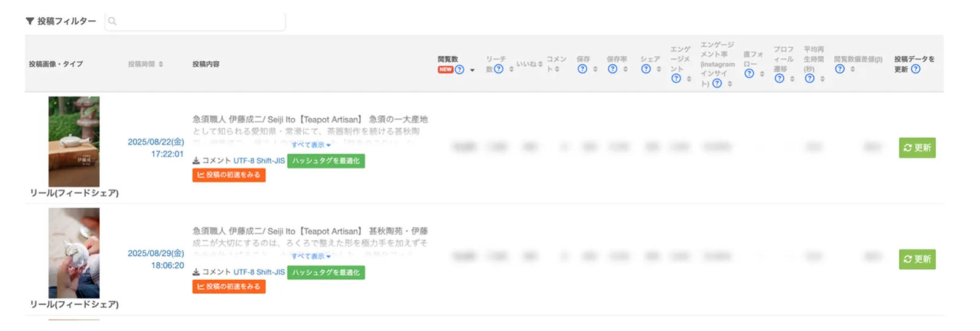Click the help icon beside 投稿データを更新
The image size is (980, 331).
tap(915, 69)
